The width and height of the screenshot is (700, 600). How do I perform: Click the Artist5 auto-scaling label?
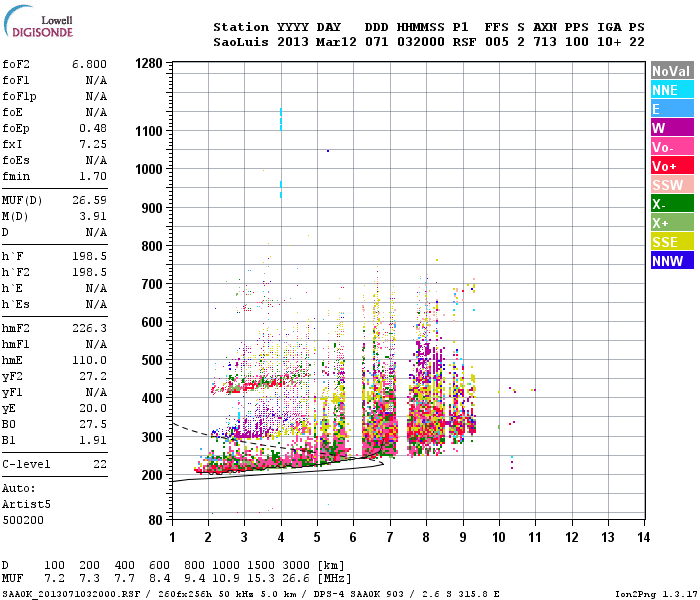pyautogui.click(x=26, y=504)
